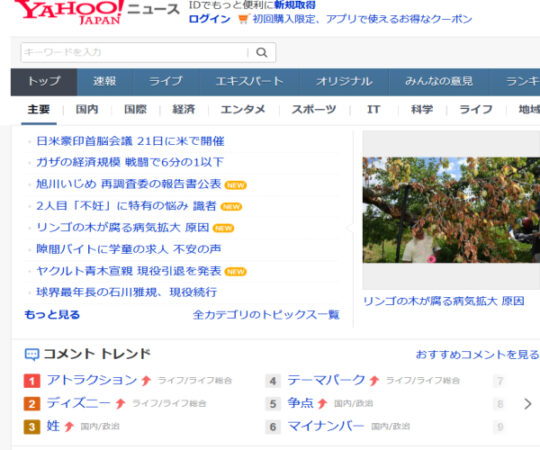Open headline 旭川いじめ 再調査委の報告書公表

pos(128,184)
